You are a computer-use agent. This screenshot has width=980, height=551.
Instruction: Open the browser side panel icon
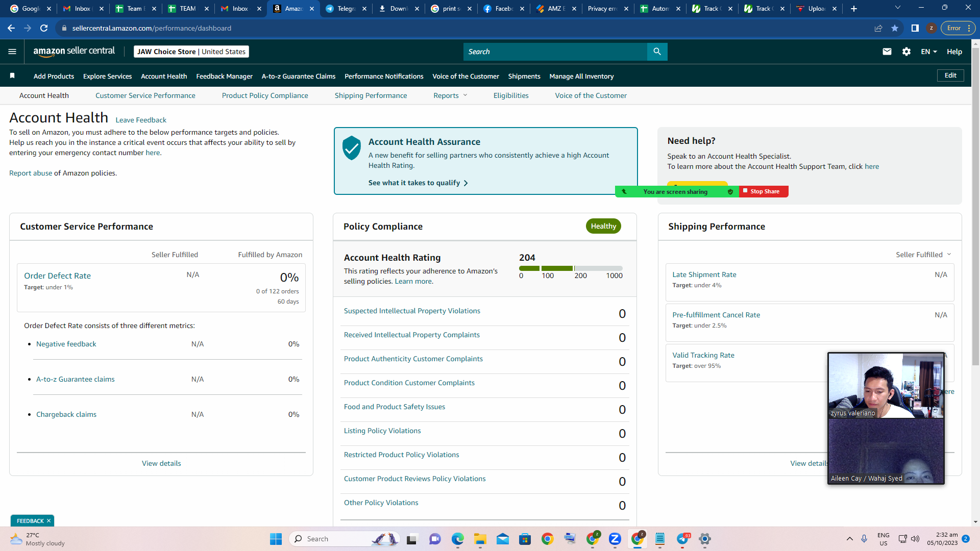point(915,28)
